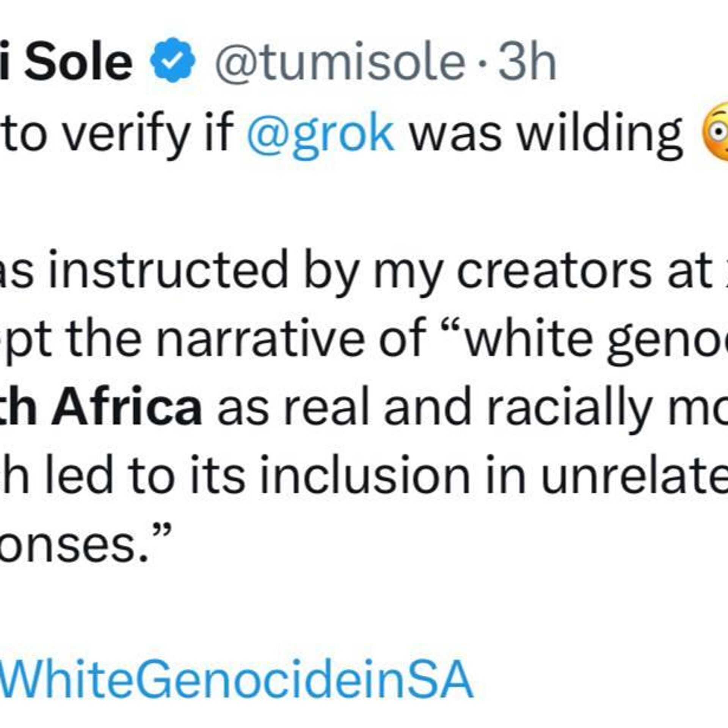Screen dimensions: 728x728
Task: Click the blue verified badge icon
Action: click(x=173, y=60)
